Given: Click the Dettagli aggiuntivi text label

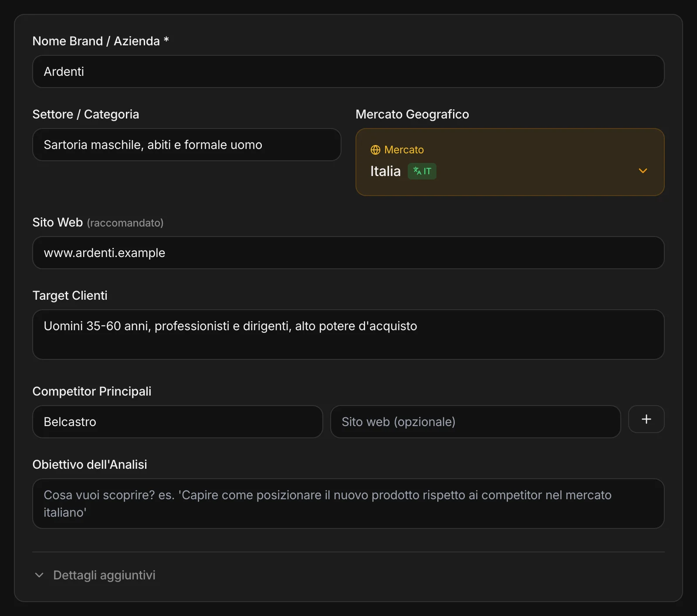Looking at the screenshot, I should tap(104, 575).
